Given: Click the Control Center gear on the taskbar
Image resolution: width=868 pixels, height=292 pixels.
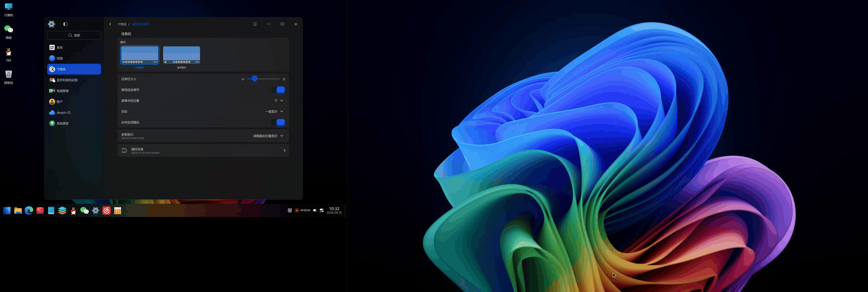Looking at the screenshot, I should point(96,211).
